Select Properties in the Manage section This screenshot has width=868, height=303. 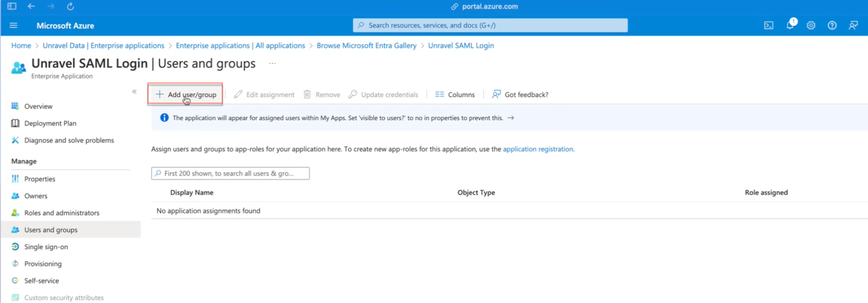(40, 179)
